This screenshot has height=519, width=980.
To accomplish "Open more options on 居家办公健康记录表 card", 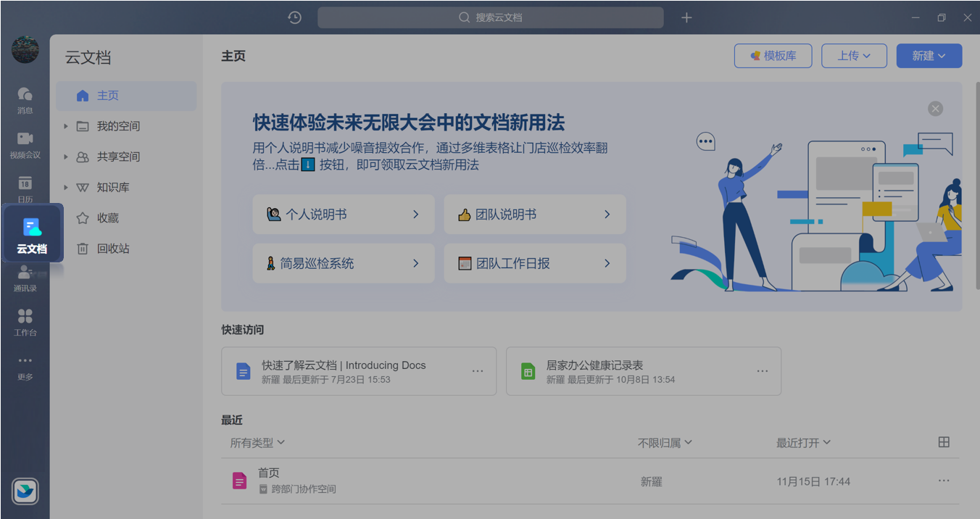I will pos(762,371).
